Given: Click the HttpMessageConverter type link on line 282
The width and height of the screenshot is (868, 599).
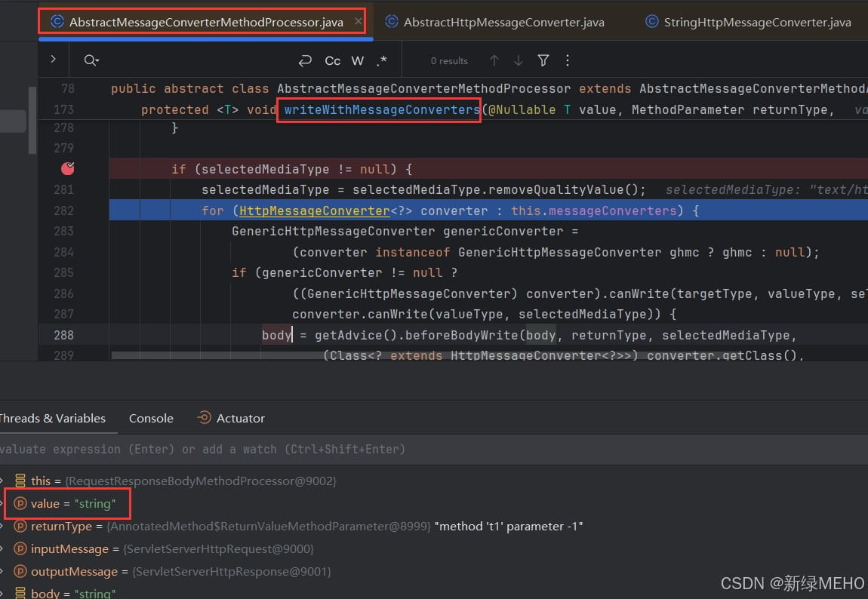Looking at the screenshot, I should tap(315, 210).
